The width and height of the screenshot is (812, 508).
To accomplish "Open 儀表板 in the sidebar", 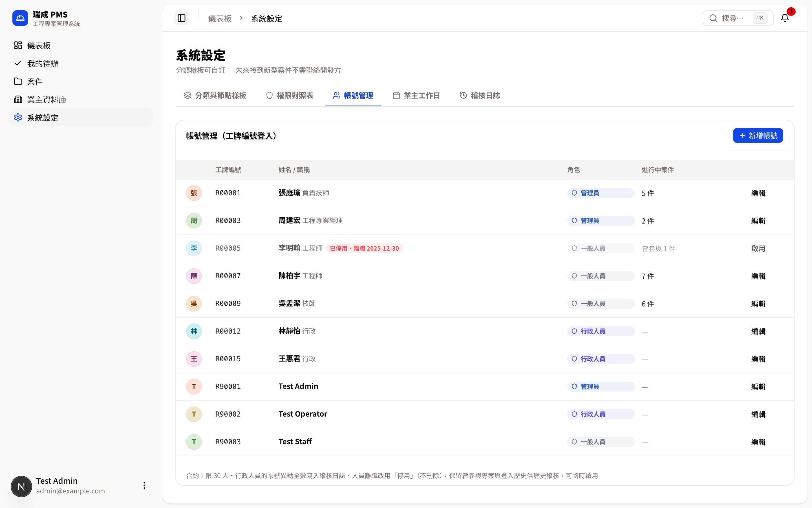I will (x=81, y=45).
